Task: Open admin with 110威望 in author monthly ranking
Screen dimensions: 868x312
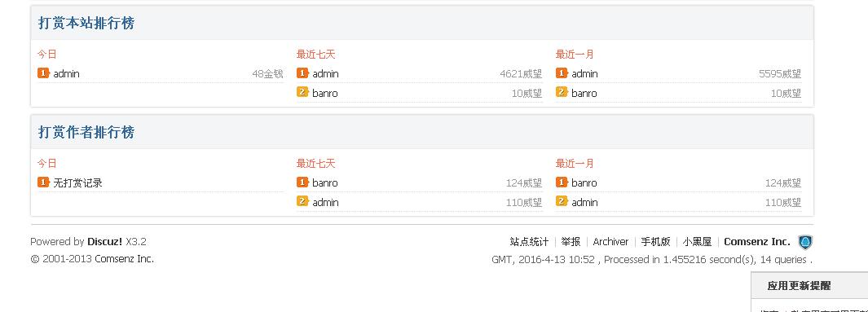Action: tap(584, 203)
